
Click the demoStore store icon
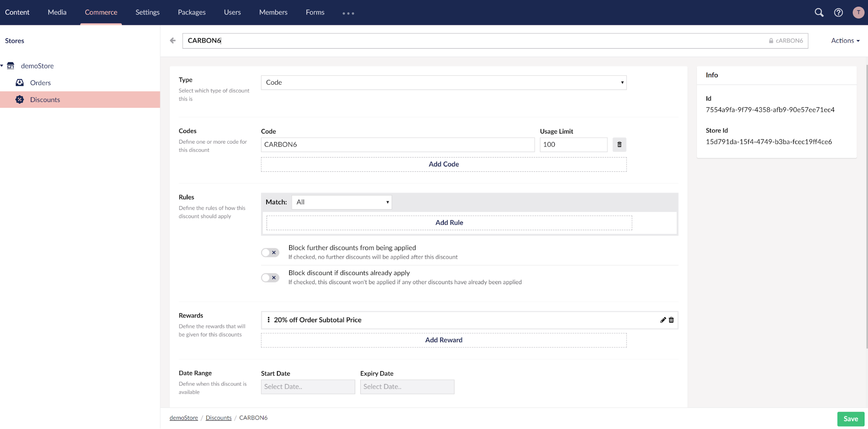pos(10,65)
